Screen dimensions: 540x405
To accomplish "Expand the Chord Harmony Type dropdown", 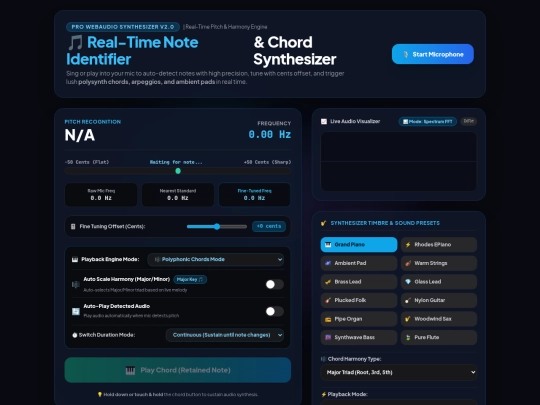I will point(398,372).
